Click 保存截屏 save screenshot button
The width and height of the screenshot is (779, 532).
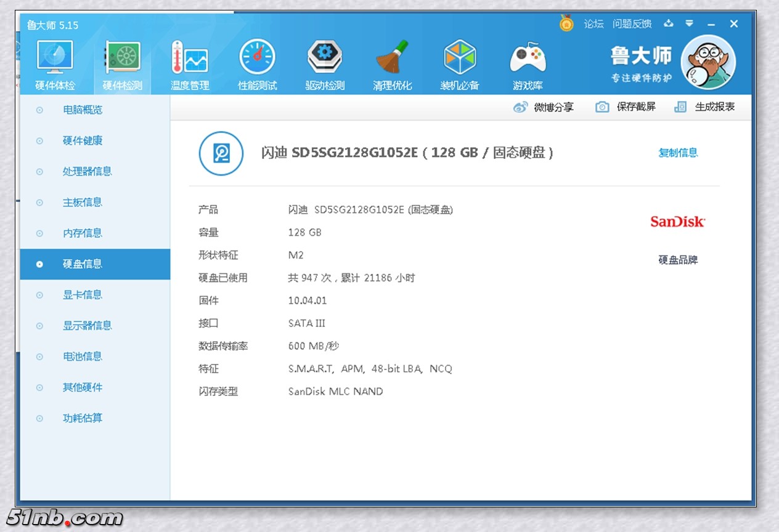click(x=626, y=107)
